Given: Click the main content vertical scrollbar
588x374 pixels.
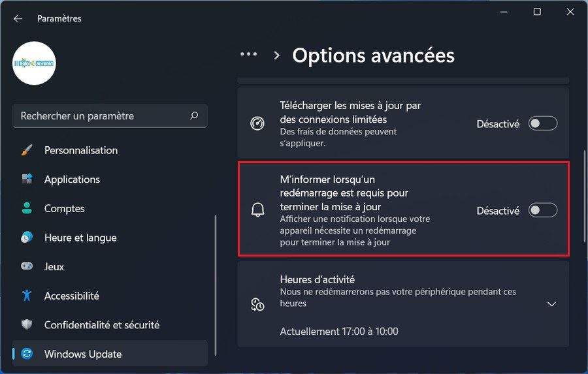Looking at the screenshot, I should point(585,196).
